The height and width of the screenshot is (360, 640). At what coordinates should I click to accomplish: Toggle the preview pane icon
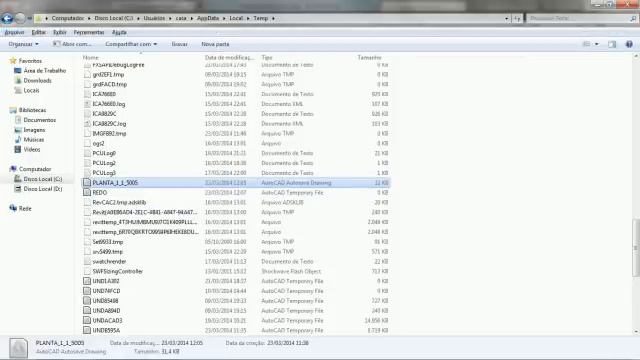point(612,44)
